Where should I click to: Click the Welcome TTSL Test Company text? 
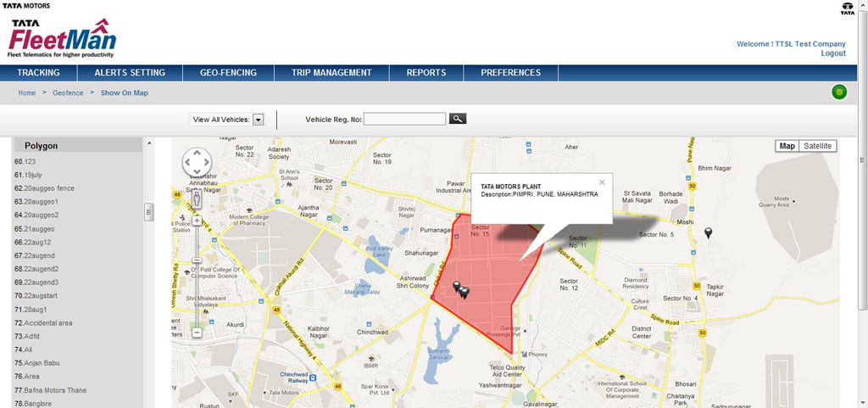pyautogui.click(x=791, y=44)
